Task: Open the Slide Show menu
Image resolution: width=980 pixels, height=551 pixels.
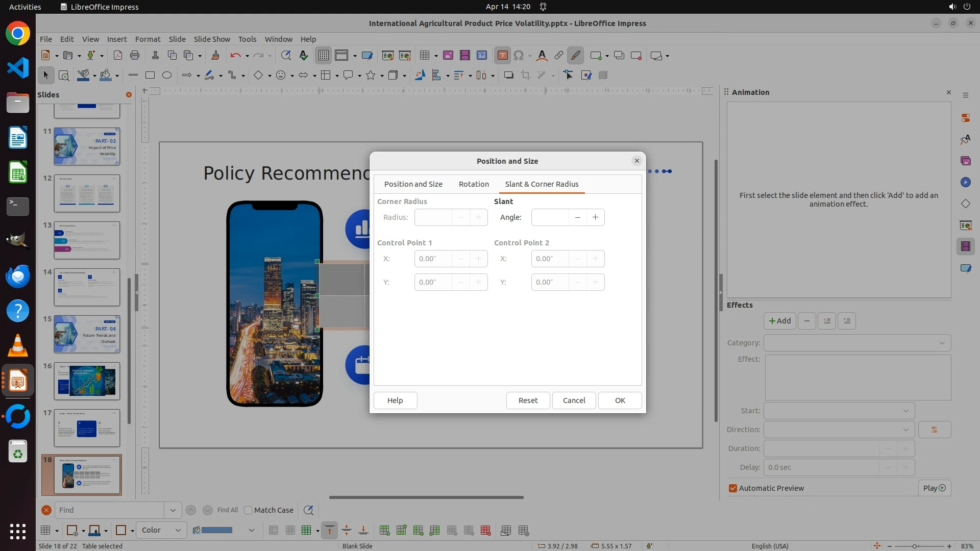Action: [212, 39]
